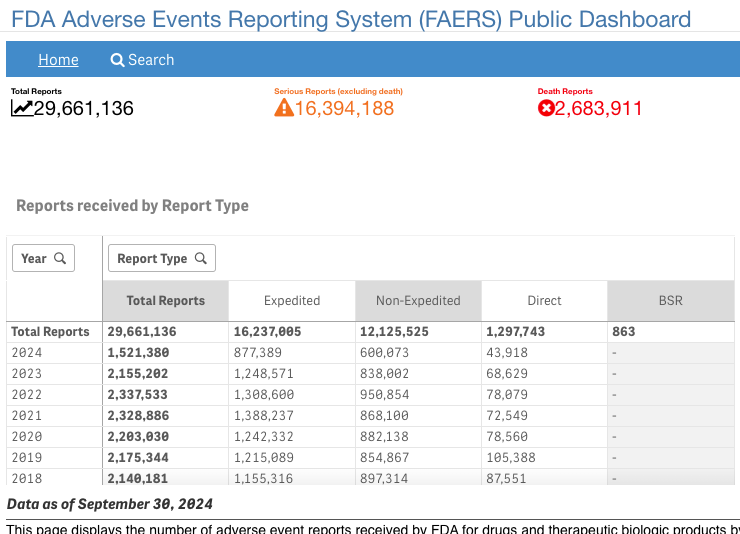Open the Year dimension filter
The width and height of the screenshot is (740, 534).
[x=43, y=258]
